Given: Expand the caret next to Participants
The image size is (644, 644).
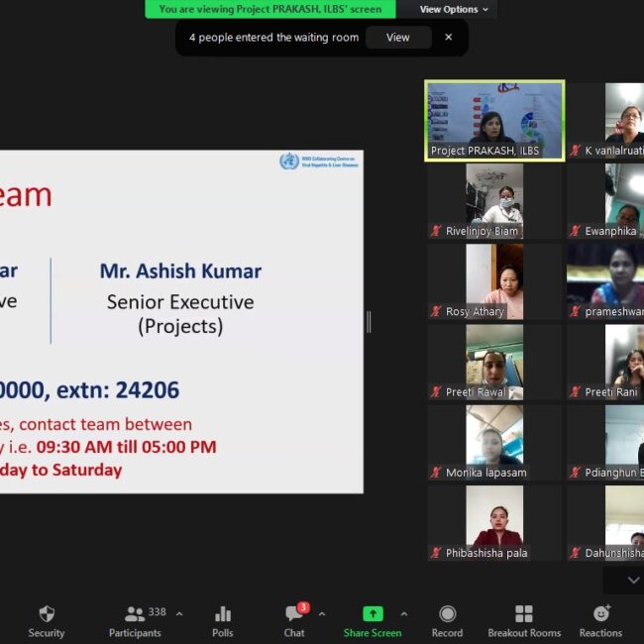Looking at the screenshot, I should pos(179,613).
